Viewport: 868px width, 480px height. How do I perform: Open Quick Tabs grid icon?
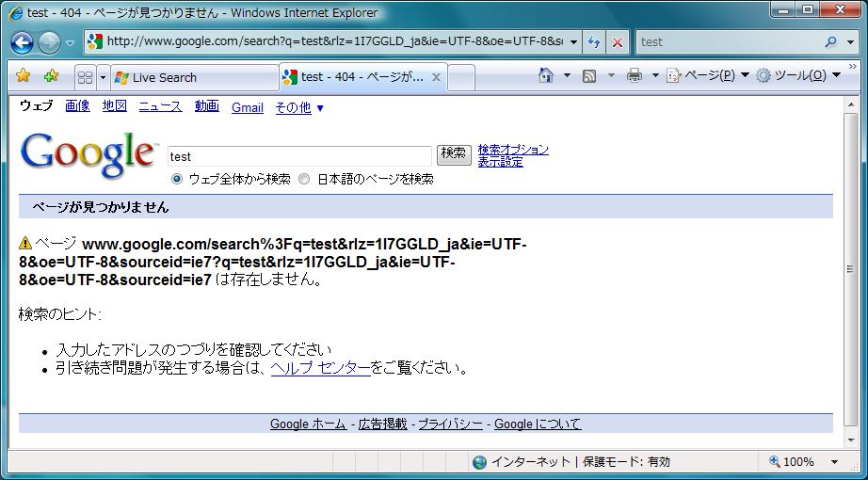[86, 77]
